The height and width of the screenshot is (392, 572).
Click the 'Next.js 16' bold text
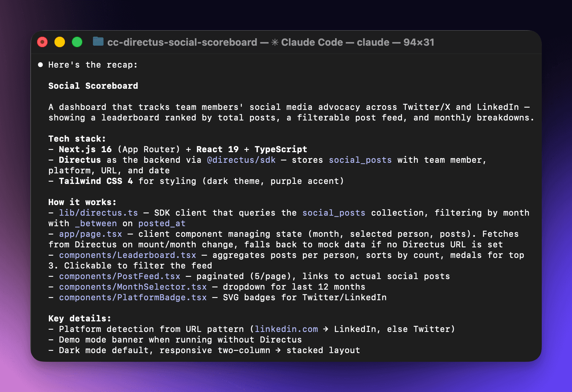(85, 150)
